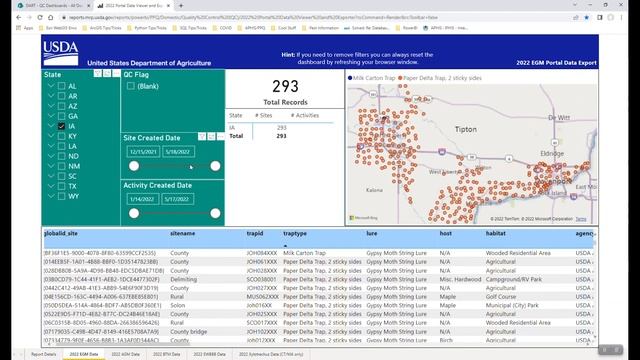Check the TX state checkbox
Screen dimensions: 640x360
61,186
